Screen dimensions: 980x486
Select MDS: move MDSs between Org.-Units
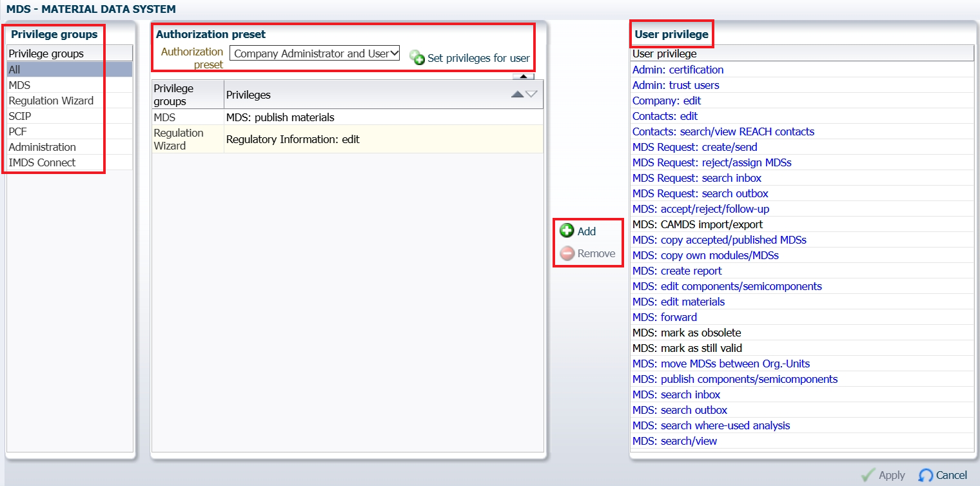802,364
